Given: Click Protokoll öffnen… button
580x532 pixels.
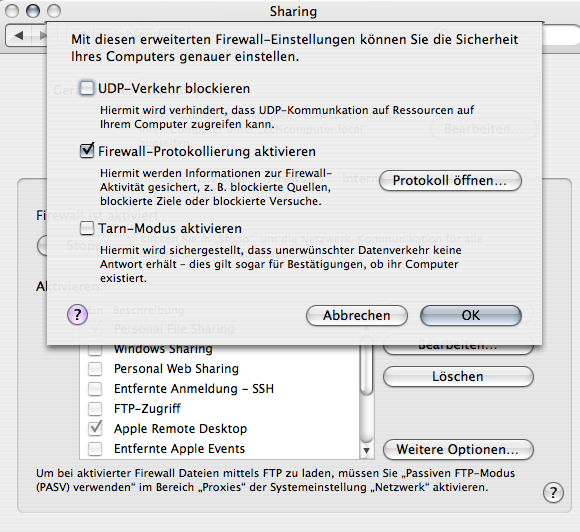Looking at the screenshot, I should pyautogui.click(x=450, y=181).
